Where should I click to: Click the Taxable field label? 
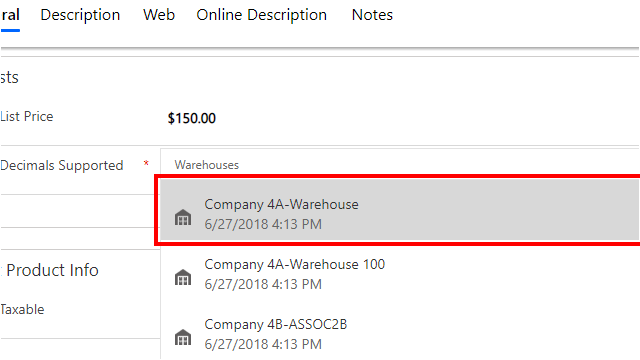pos(22,309)
